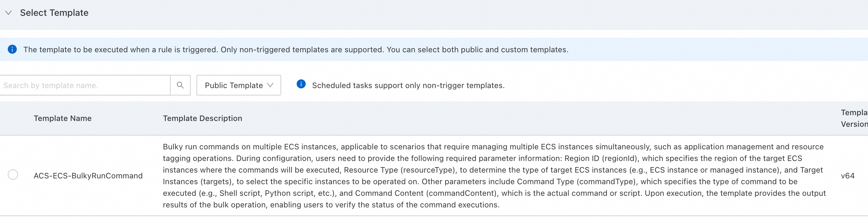
Task: Click the scheduled tasks non-trigger note text
Action: 408,85
